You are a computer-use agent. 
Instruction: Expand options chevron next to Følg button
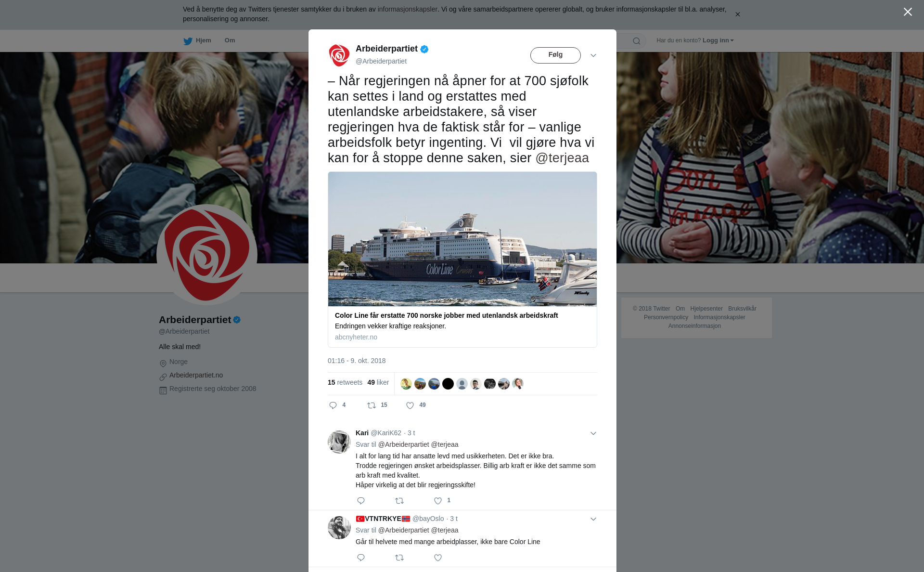593,55
